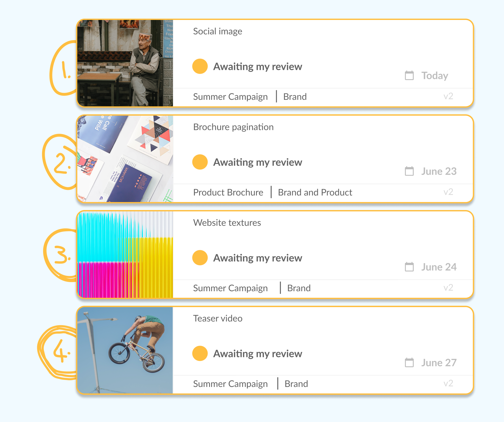Open the Social image thumbnail
Screen dimensions: 504x422
coord(125,63)
